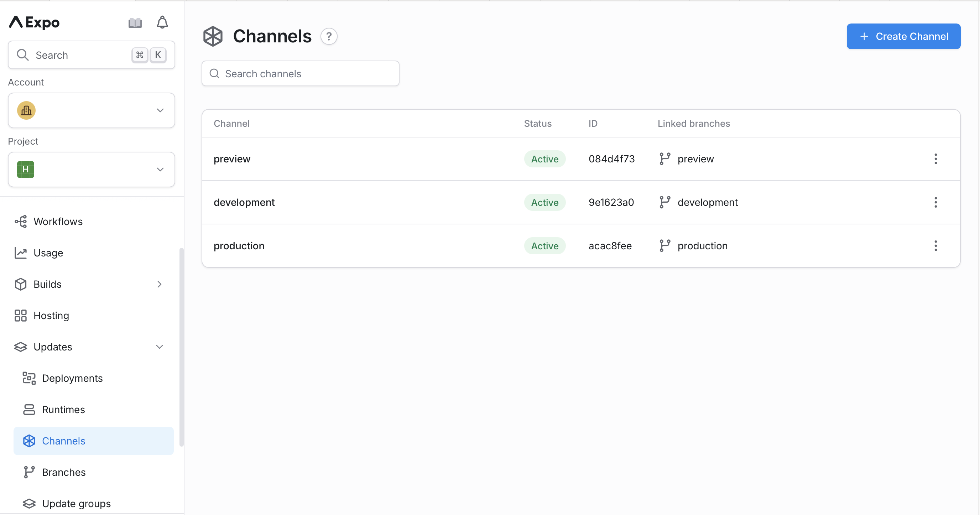Click branch icon next to production branch
980x515 pixels.
click(664, 246)
